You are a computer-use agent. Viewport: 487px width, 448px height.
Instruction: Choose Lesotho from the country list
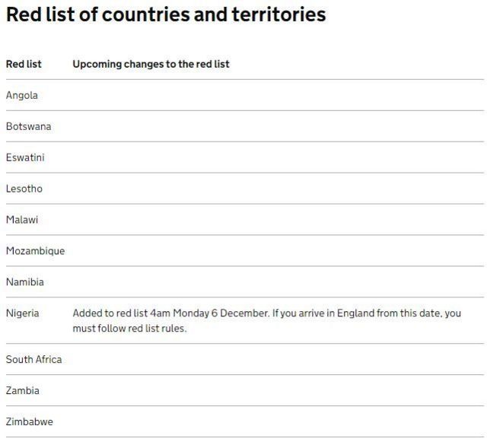point(24,189)
